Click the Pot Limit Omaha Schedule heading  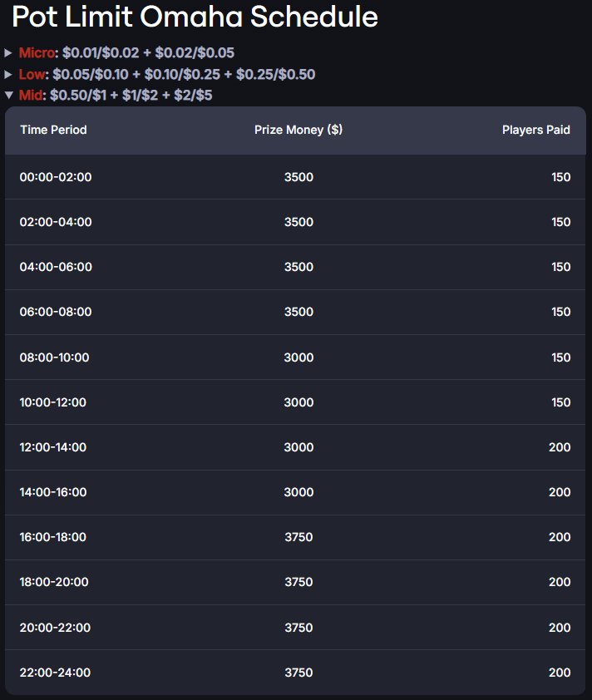click(195, 17)
